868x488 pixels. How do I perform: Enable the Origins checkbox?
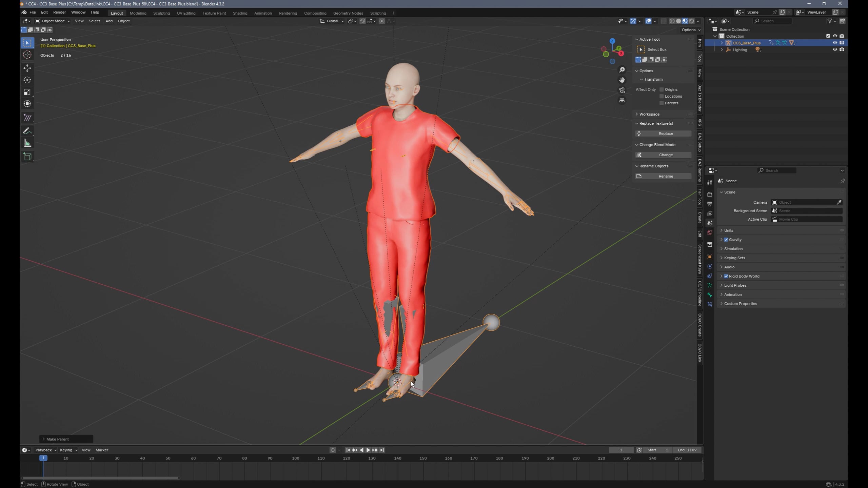[x=662, y=89]
